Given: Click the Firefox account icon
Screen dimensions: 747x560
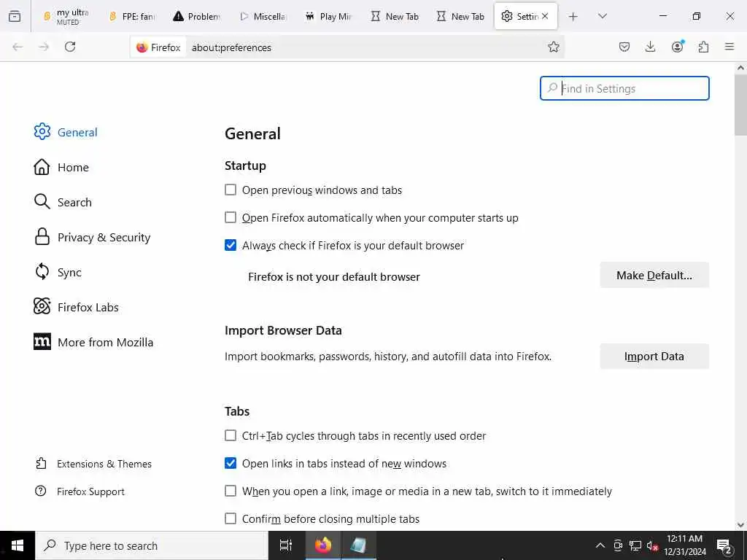Looking at the screenshot, I should tap(678, 47).
